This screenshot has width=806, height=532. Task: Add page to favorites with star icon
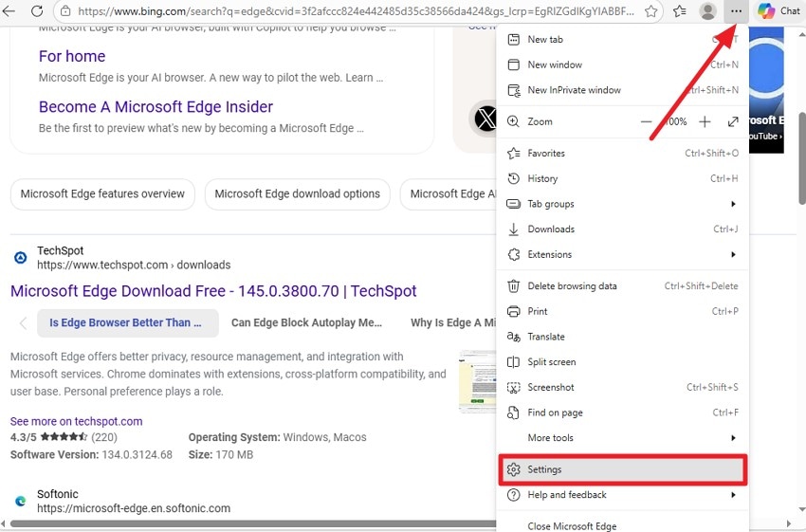(x=650, y=10)
